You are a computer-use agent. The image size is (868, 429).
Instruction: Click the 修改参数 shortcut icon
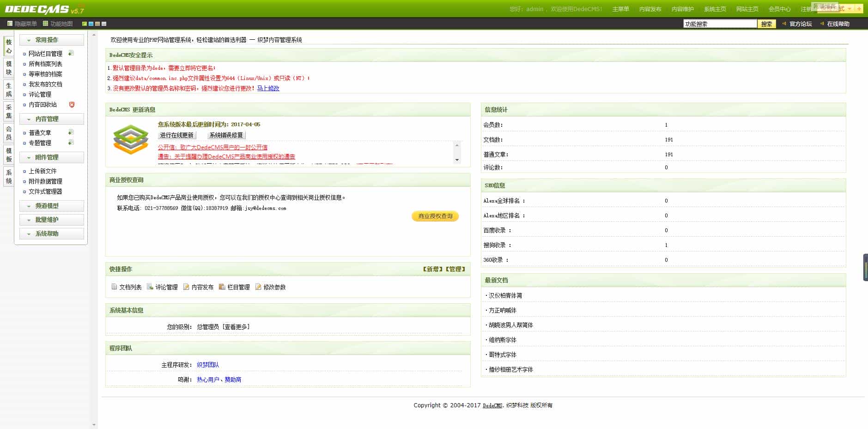(258, 287)
